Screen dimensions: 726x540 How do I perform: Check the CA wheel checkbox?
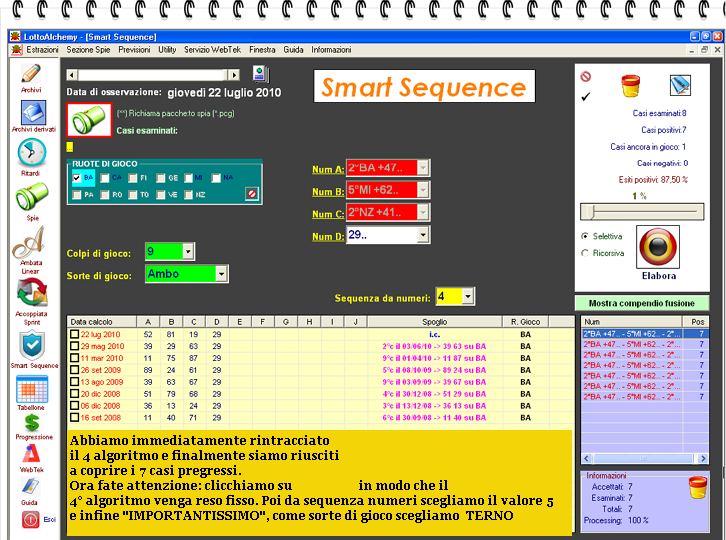coord(105,178)
